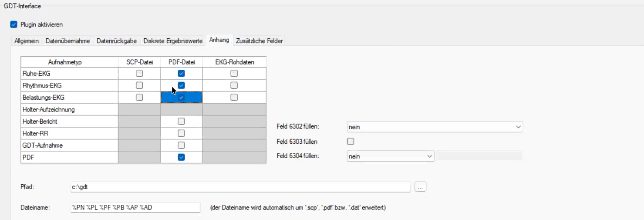Disable the Plugin aktivieren checkbox
644x220 pixels.
[13, 25]
